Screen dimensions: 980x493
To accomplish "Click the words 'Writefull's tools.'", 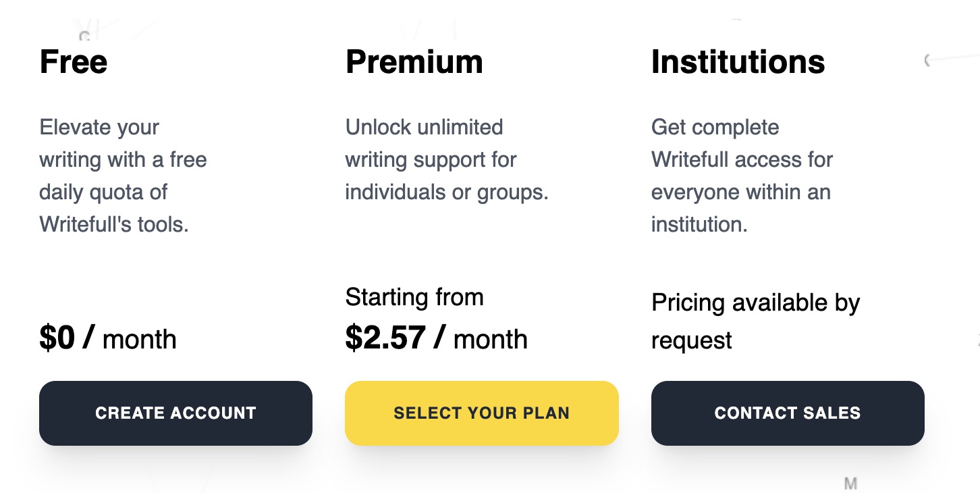I will [x=114, y=224].
